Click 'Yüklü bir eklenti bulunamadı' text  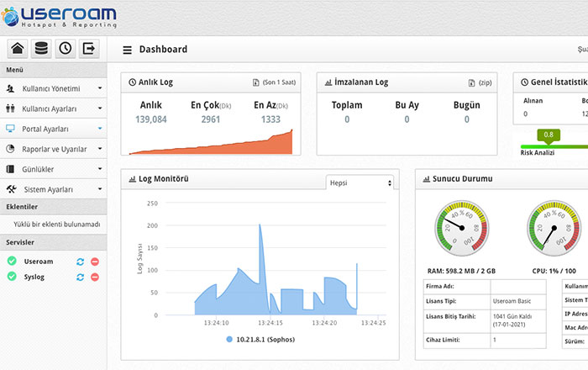[x=57, y=225]
